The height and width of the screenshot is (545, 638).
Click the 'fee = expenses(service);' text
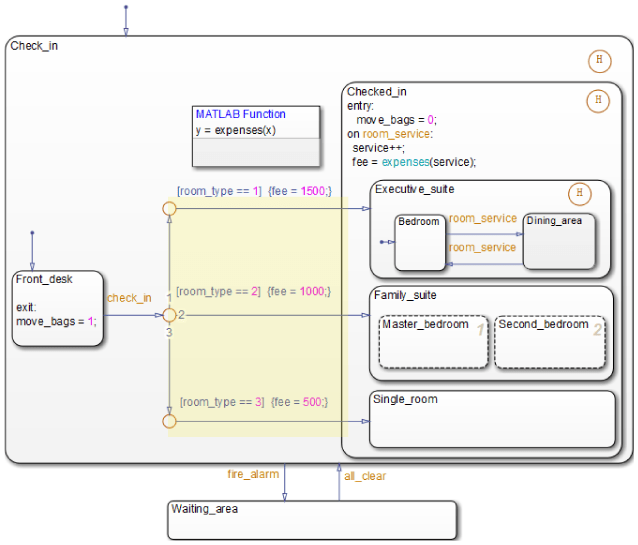(414, 162)
